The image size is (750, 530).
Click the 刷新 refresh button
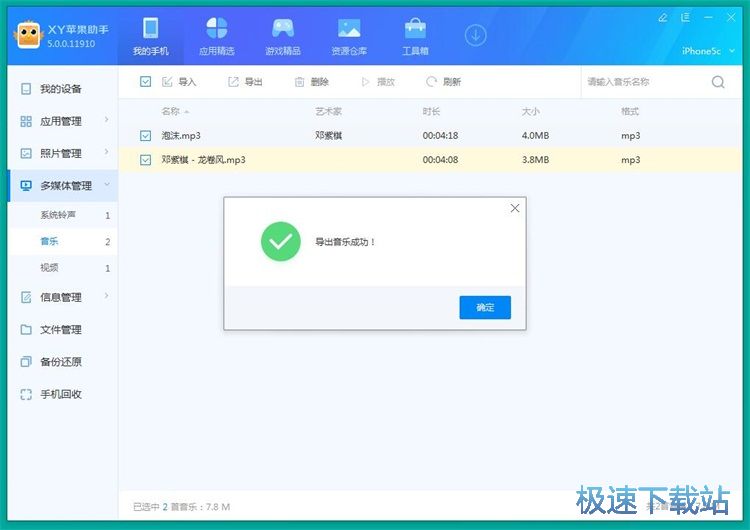(443, 82)
